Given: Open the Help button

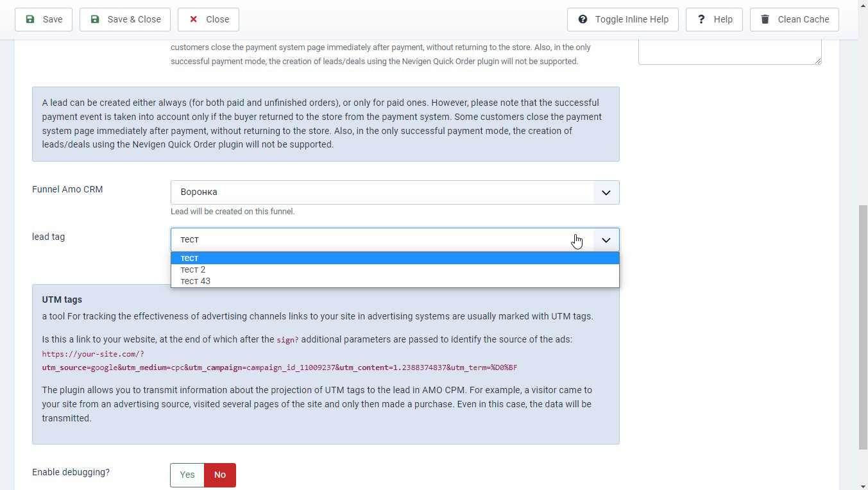Looking at the screenshot, I should 714,19.
